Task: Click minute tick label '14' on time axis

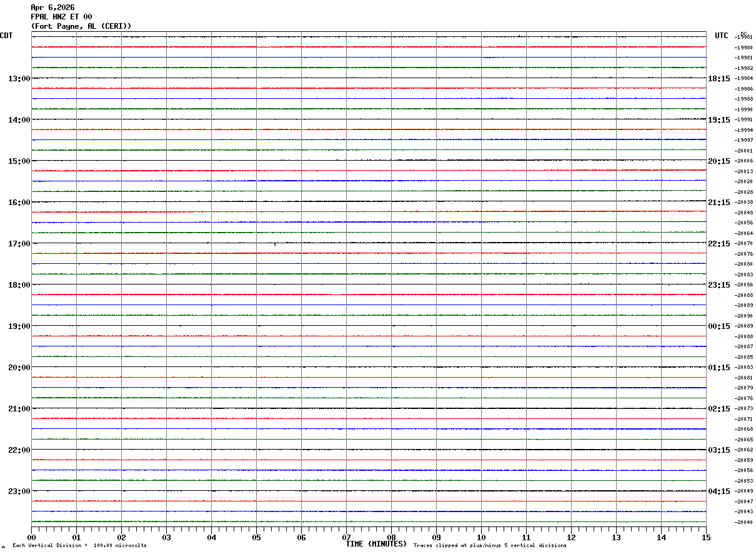Action: click(662, 537)
